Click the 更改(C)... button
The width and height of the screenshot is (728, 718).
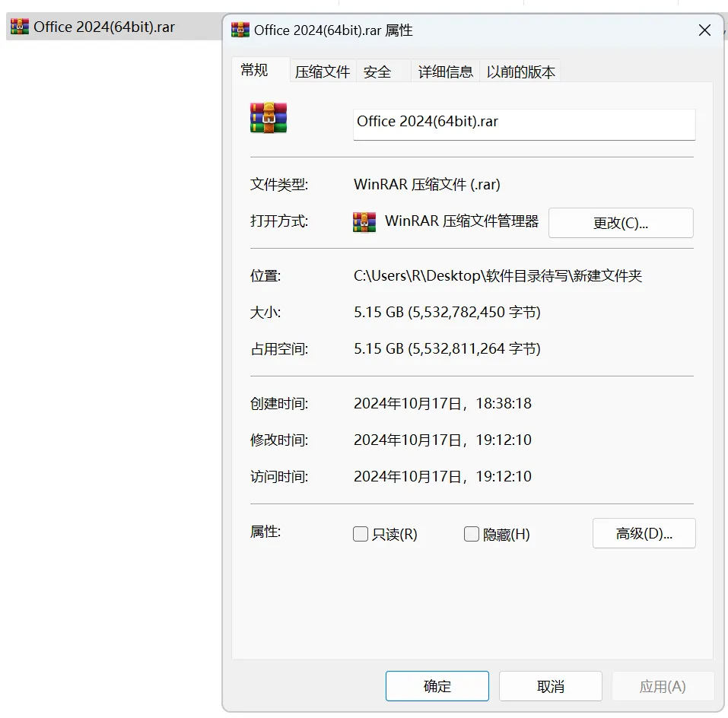pyautogui.click(x=621, y=223)
